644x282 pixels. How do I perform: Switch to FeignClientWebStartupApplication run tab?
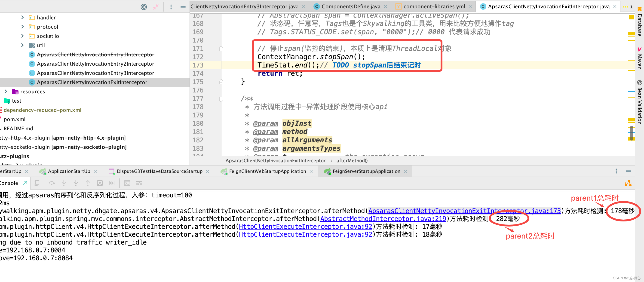pos(267,171)
